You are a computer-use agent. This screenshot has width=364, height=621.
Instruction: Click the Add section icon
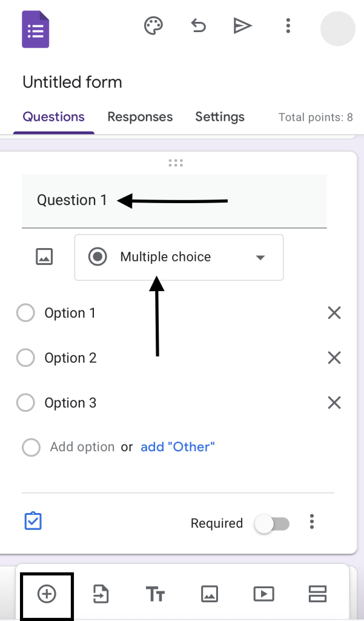(x=317, y=594)
